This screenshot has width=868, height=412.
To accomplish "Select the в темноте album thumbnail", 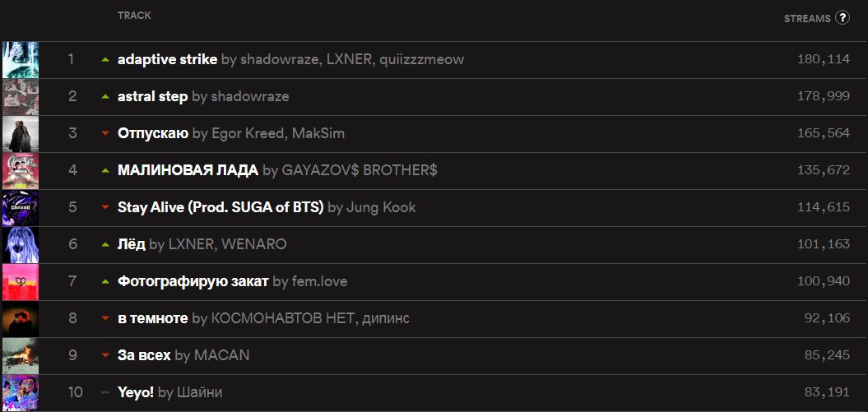I will (x=20, y=319).
